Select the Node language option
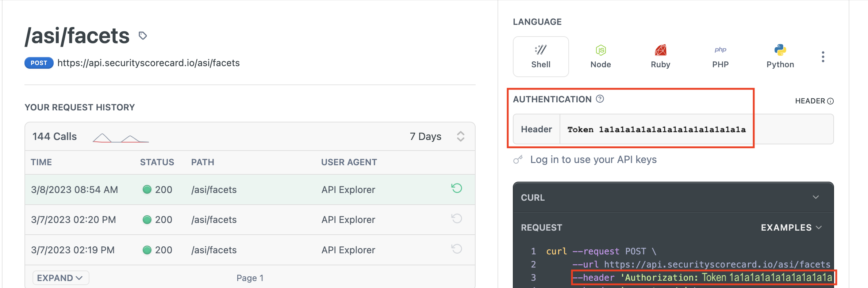The width and height of the screenshot is (868, 288). pyautogui.click(x=600, y=57)
